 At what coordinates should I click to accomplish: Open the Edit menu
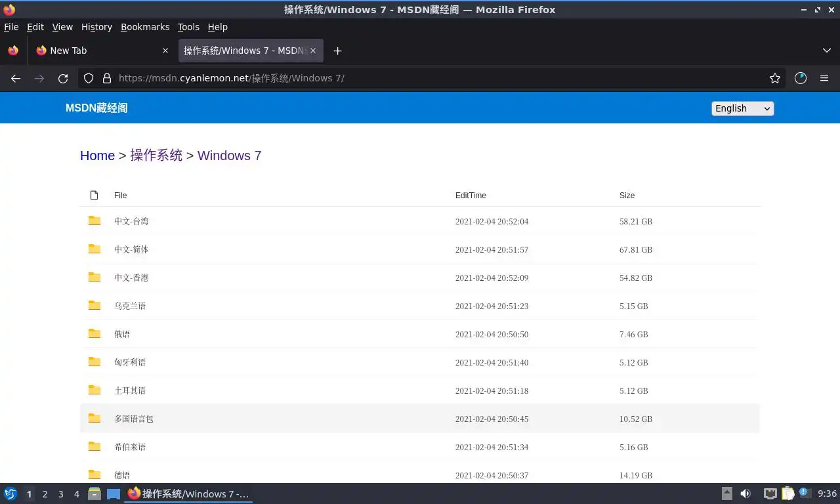pyautogui.click(x=35, y=27)
